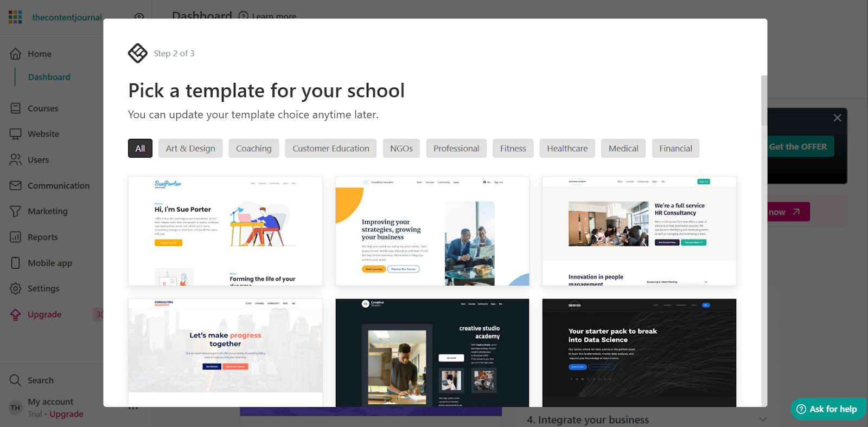Viewport: 868px width, 427px height.
Task: Toggle the eye preview icon near school name
Action: (139, 17)
